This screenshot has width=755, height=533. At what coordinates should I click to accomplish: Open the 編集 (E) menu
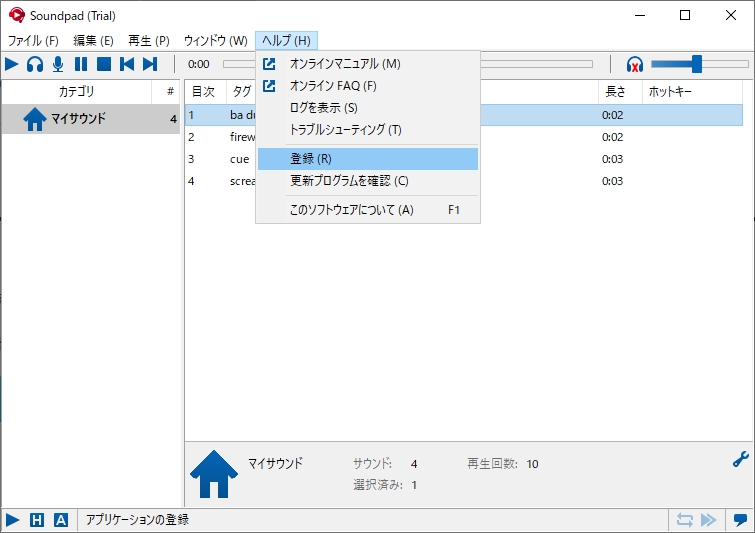click(93, 40)
